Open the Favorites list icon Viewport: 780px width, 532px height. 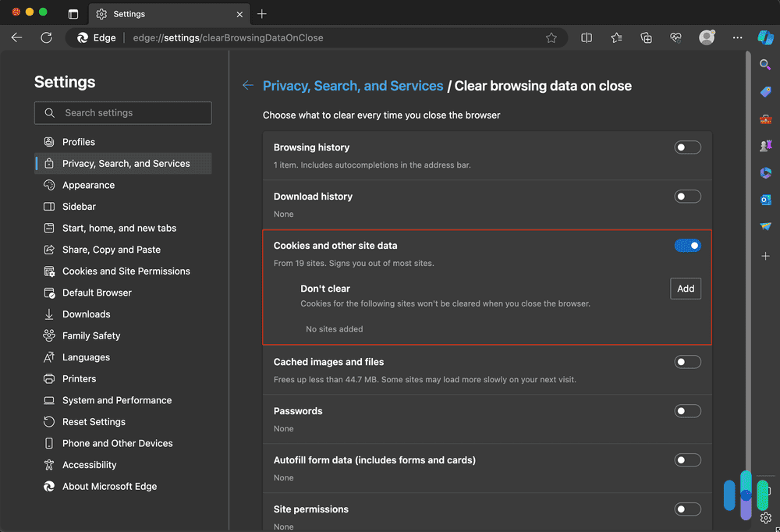click(x=616, y=37)
